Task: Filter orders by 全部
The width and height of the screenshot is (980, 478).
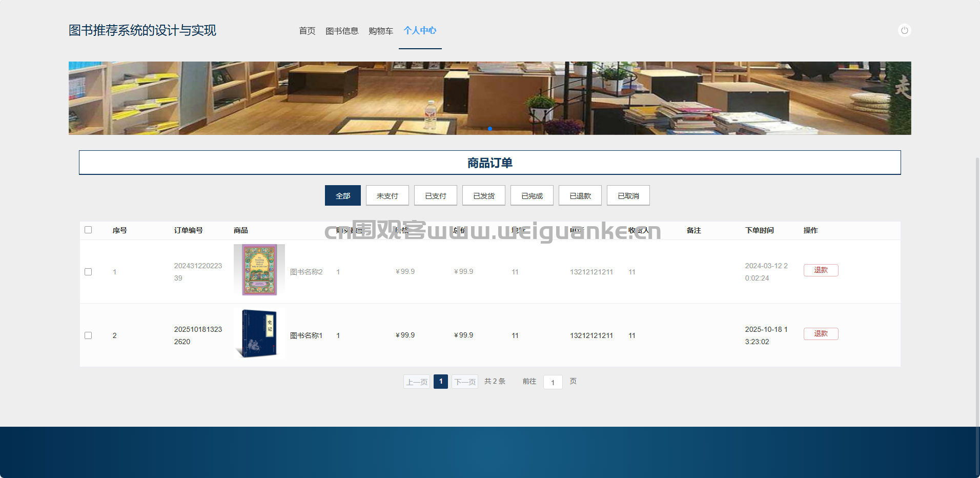Action: tap(343, 195)
